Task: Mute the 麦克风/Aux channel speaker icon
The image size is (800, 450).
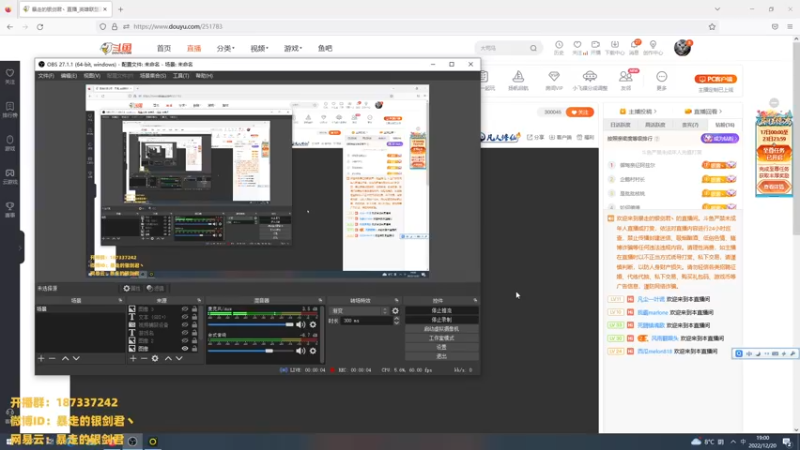Action: (x=301, y=324)
